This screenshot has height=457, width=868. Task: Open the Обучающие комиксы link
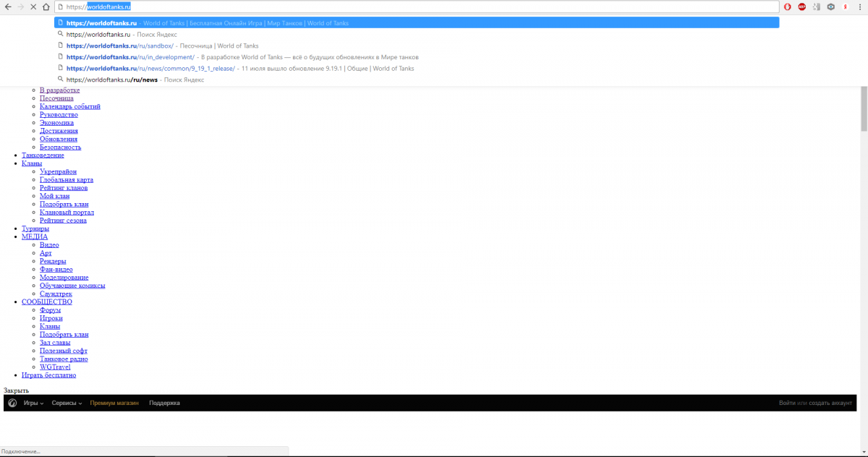tap(72, 286)
